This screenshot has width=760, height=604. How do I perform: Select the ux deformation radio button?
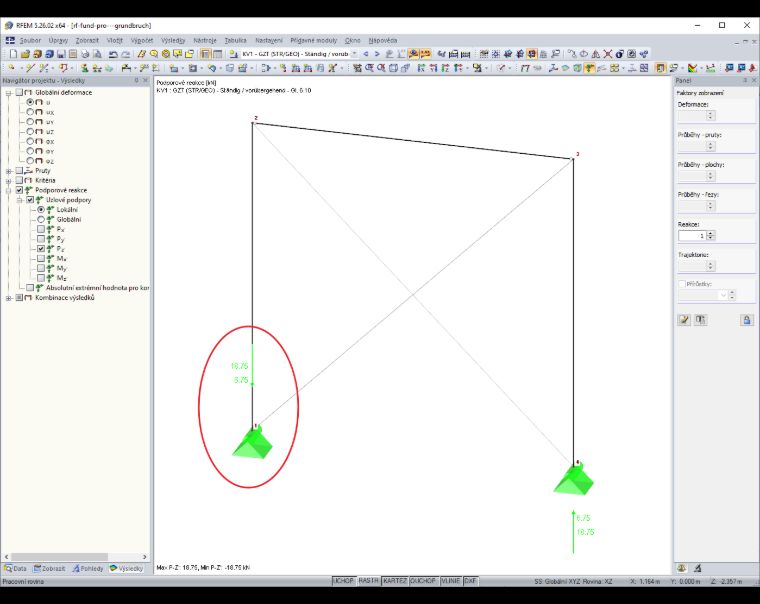pos(30,112)
